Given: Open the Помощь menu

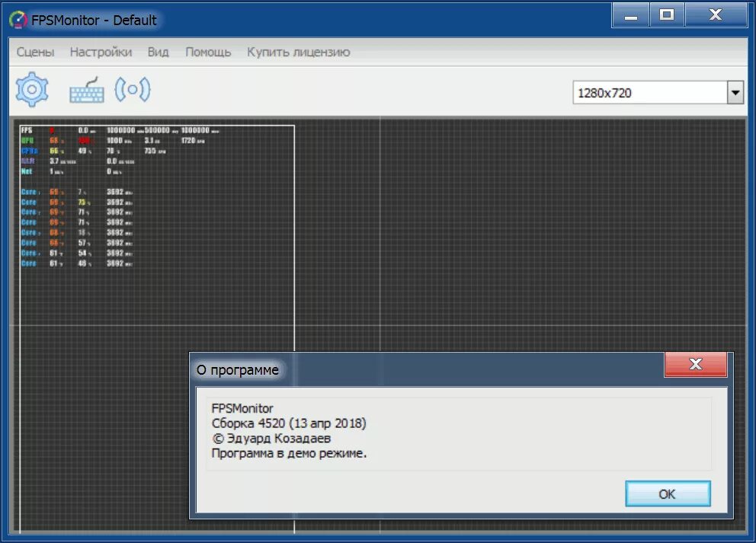Looking at the screenshot, I should click(208, 52).
